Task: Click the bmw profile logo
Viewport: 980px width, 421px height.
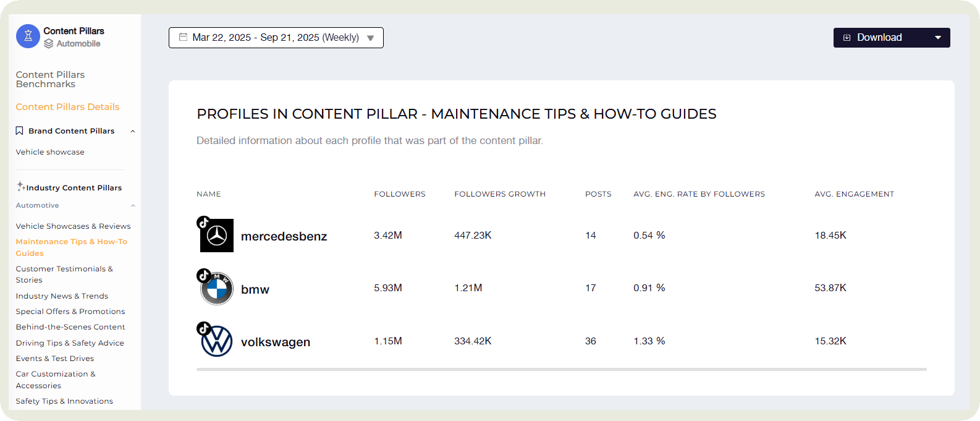Action: pyautogui.click(x=217, y=289)
